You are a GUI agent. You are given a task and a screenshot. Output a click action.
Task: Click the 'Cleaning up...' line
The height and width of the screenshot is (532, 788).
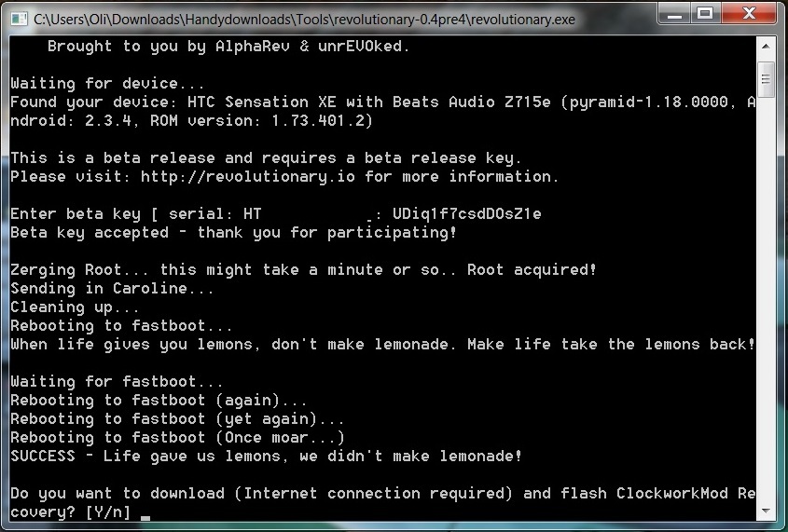(75, 307)
